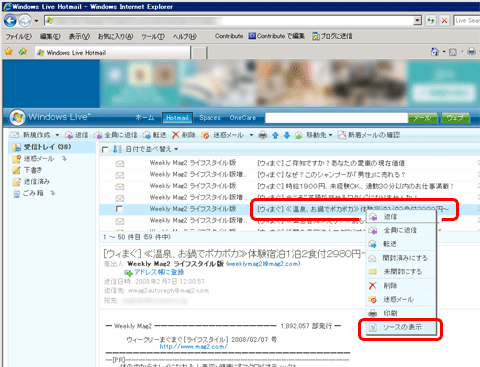Click the IE Print icon in command bar
This screenshot has width=480, height=367.
tap(471, 52)
